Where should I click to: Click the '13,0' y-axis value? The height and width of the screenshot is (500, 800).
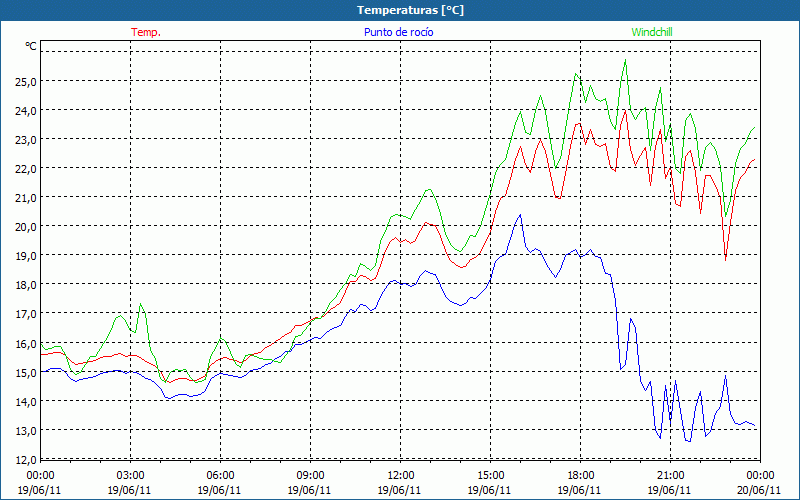tap(24, 431)
